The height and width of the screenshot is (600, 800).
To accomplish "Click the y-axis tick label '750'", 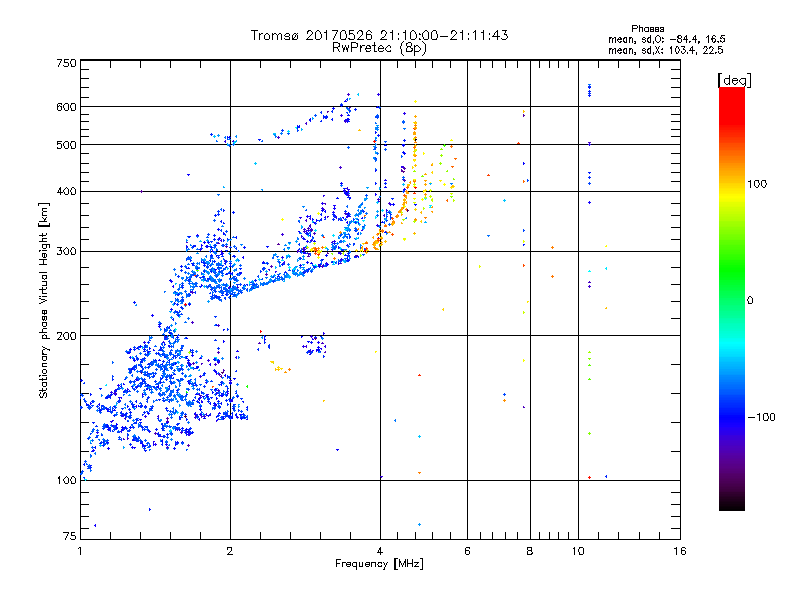I will pyautogui.click(x=66, y=63).
